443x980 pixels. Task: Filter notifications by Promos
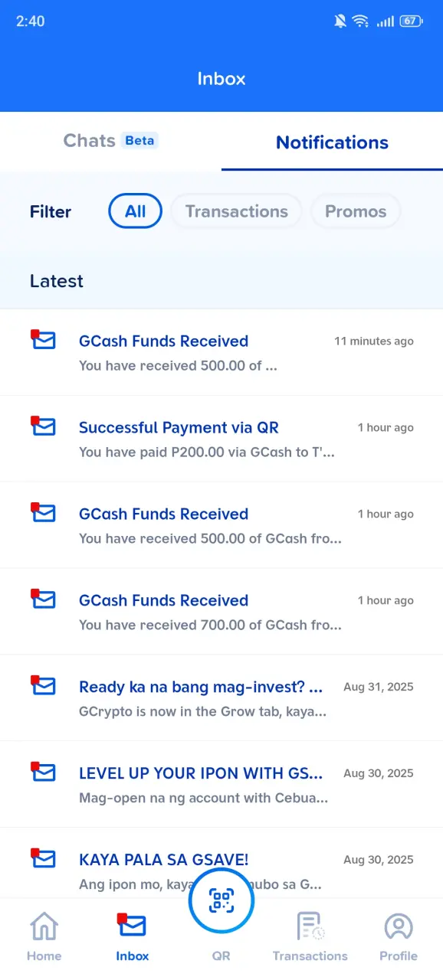356,211
